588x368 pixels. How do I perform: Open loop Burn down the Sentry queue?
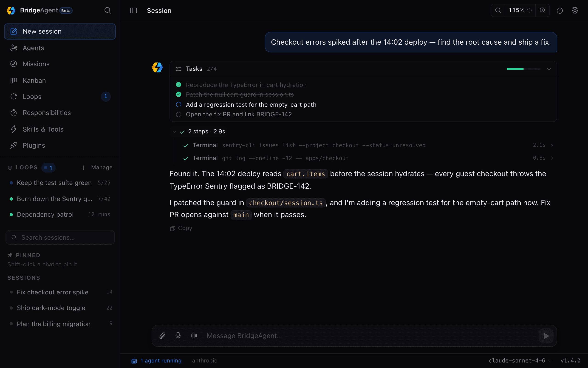tap(60, 199)
